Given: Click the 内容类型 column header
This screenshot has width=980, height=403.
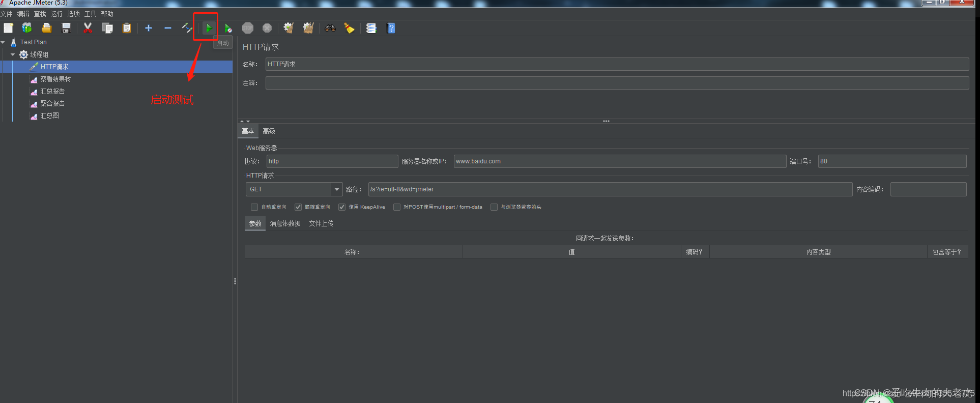Looking at the screenshot, I should [x=818, y=252].
